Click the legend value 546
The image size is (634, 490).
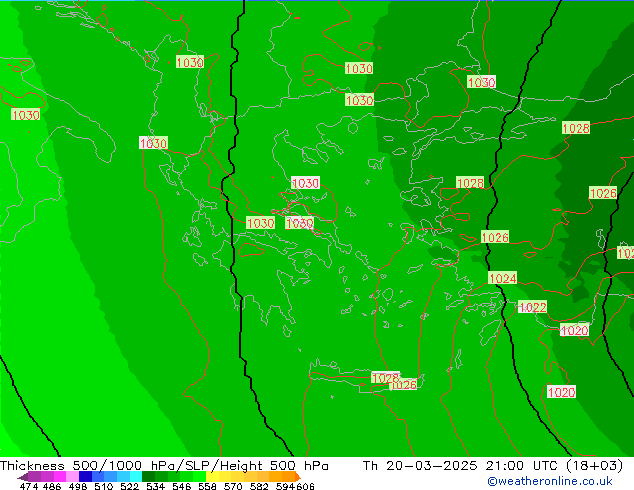point(181,486)
